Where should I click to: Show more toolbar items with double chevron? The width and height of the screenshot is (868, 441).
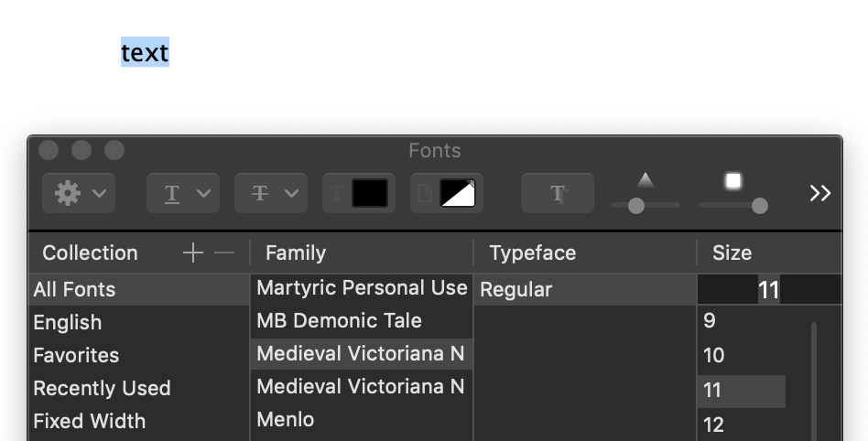[819, 193]
